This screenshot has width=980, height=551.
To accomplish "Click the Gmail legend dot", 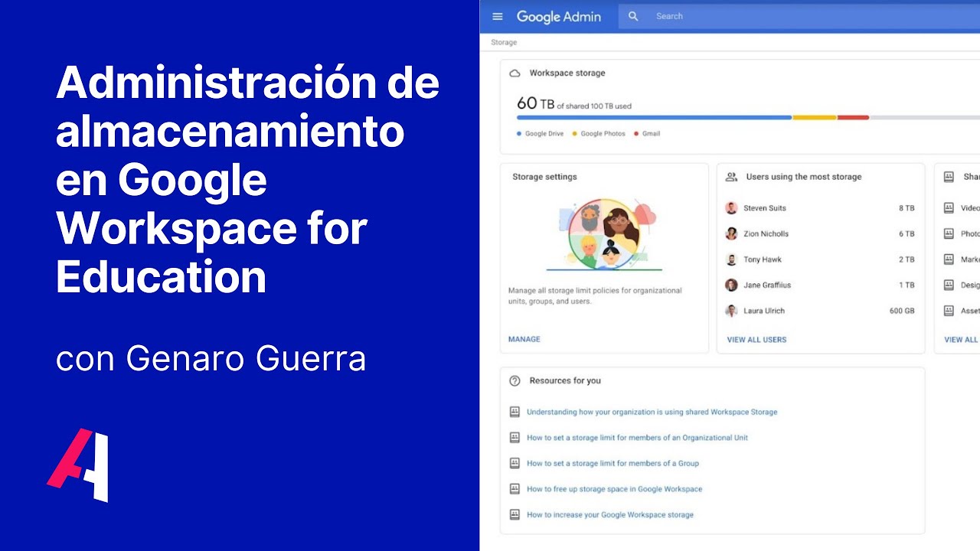I will click(x=636, y=134).
